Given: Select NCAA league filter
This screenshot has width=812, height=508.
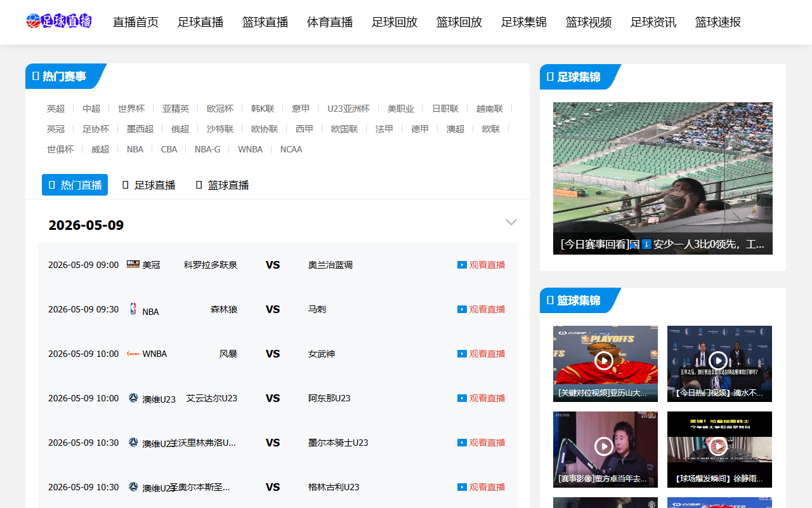Looking at the screenshot, I should [x=291, y=149].
